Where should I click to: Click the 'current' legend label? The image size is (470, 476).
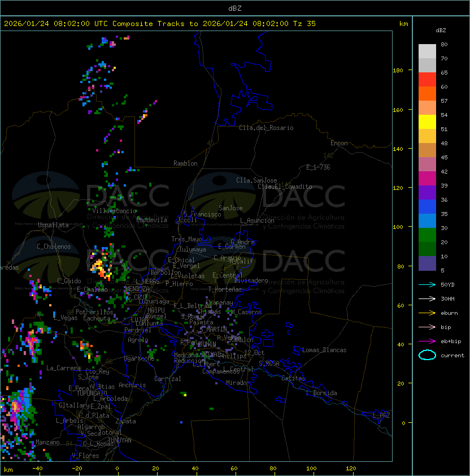click(x=452, y=356)
